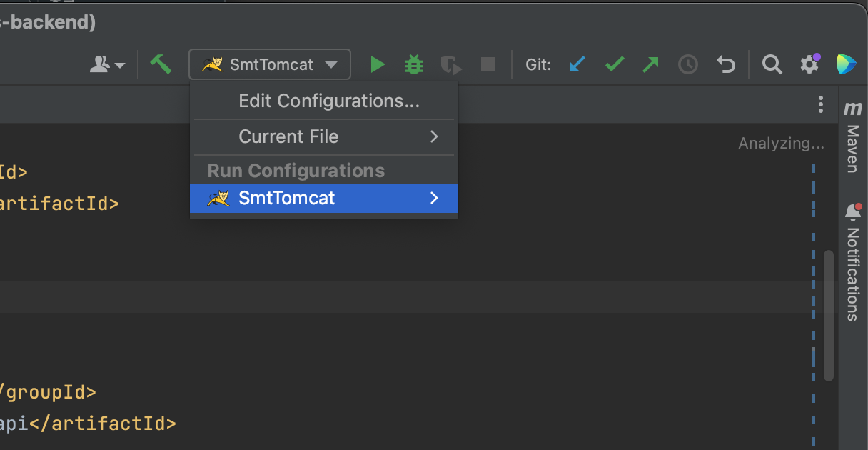
Task: Click the green hammer Build Project icon
Action: pos(161,64)
